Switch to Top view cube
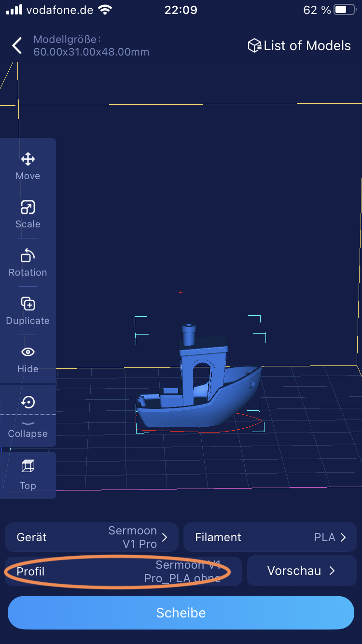Screen dimensions: 362x644 28,466
